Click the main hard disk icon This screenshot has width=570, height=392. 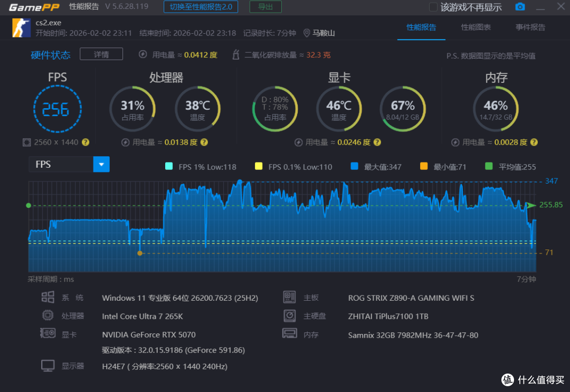290,315
